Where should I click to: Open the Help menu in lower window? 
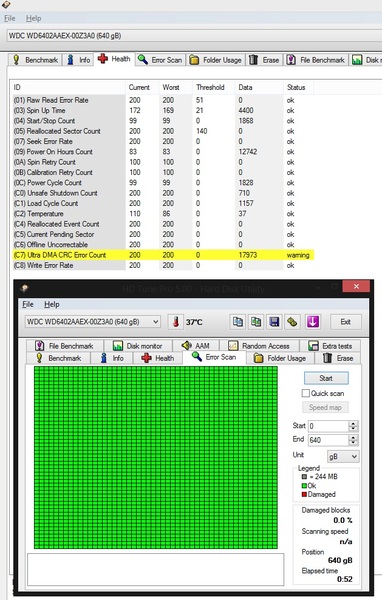[x=52, y=304]
